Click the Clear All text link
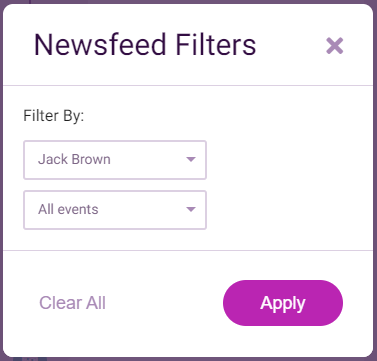This screenshot has height=361, width=377. coord(72,303)
